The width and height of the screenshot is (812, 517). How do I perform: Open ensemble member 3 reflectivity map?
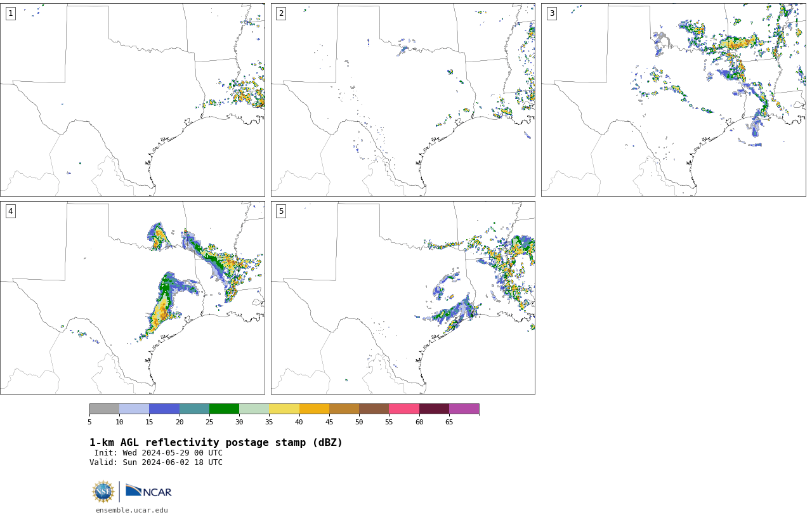(x=673, y=100)
